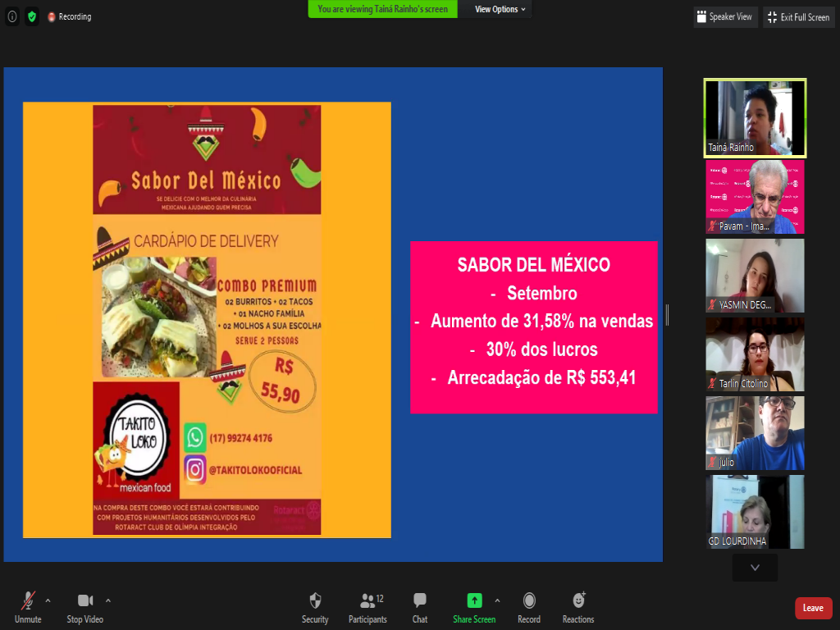Select Tainá Rainho's video thumbnail
This screenshot has height=630, width=840.
point(755,117)
